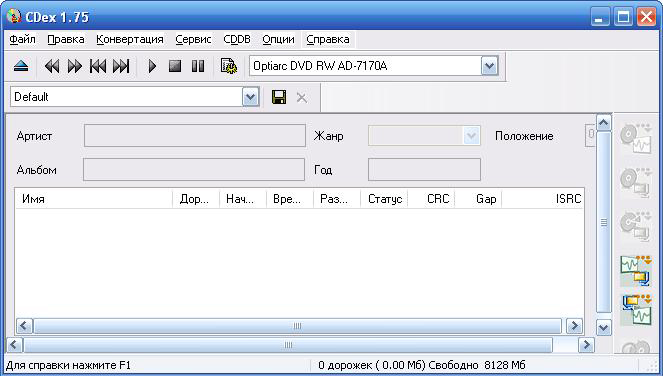
Task: Click status text '0 дорожек ( 0.00 Мб) Свободно 8128 Мб'
Action: point(422,365)
